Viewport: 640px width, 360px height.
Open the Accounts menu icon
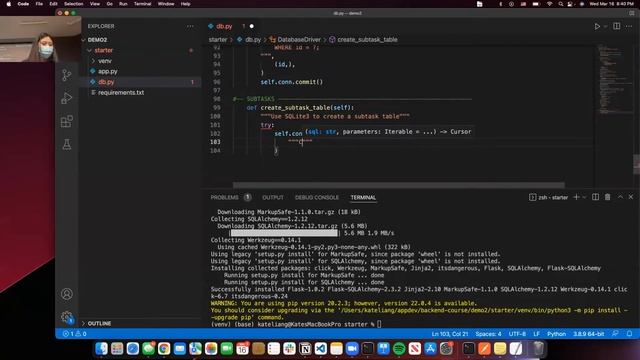pos(67,294)
